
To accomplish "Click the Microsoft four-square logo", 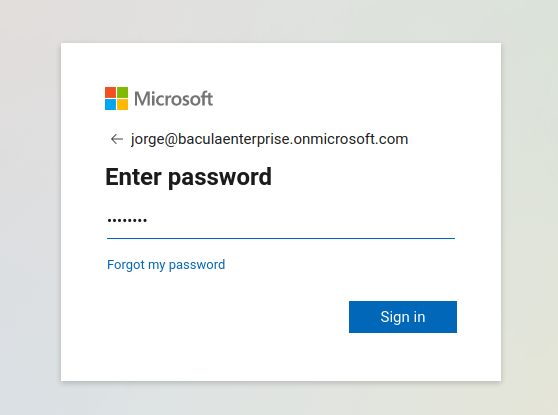I will click(116, 99).
